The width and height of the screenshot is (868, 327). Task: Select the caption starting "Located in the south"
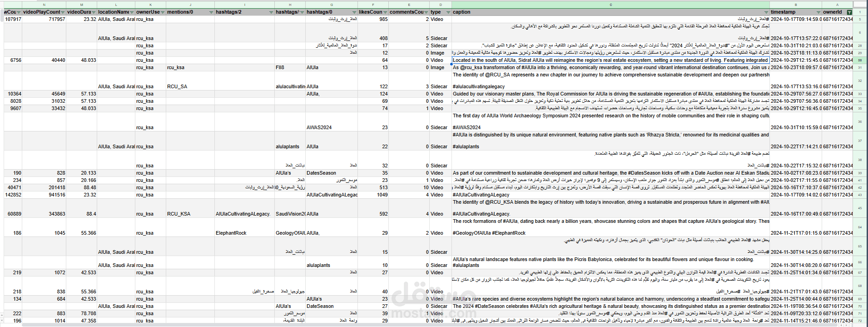tap(610, 60)
